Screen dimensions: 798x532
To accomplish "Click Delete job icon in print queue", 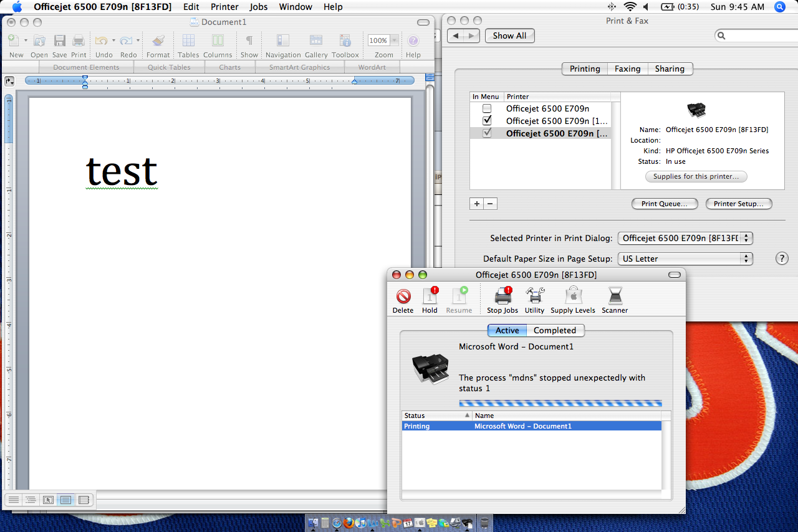I will coord(403,296).
